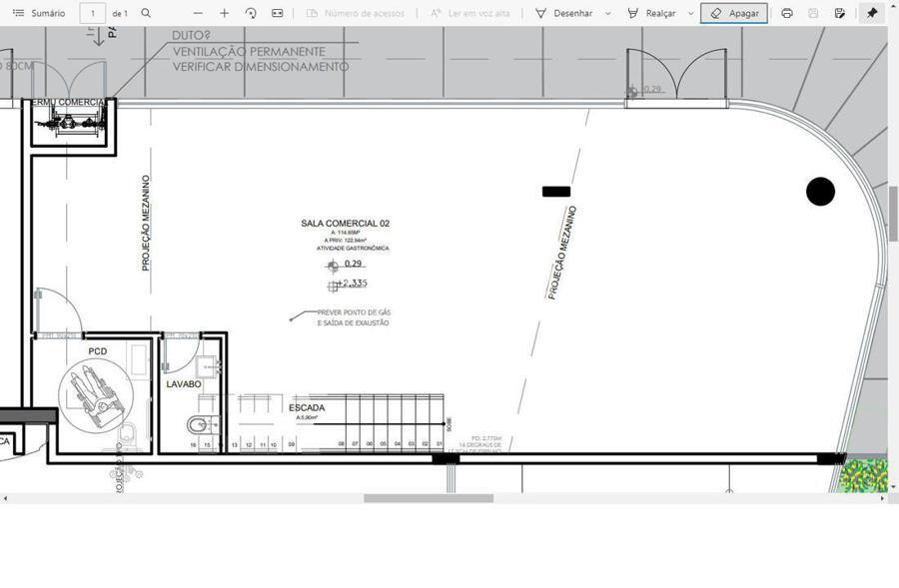Viewport: 899px width, 588px height.
Task: Select the Desenhar drawing tool
Action: (563, 13)
